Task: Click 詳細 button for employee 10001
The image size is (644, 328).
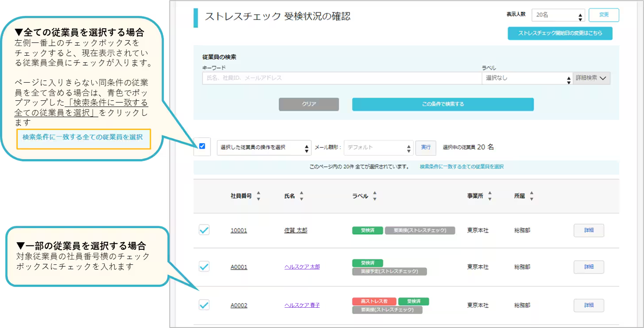Action: (589, 230)
